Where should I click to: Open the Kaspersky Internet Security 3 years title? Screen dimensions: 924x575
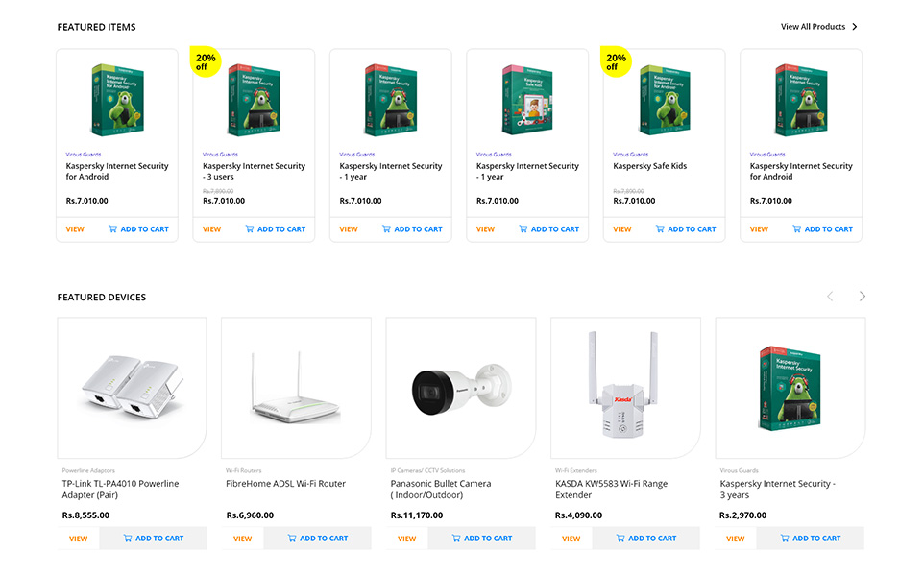[777, 489]
